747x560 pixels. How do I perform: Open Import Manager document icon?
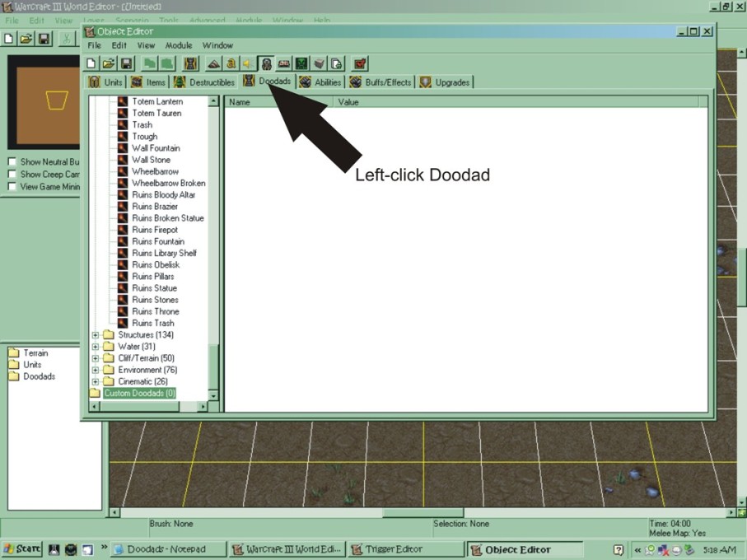pos(336,63)
